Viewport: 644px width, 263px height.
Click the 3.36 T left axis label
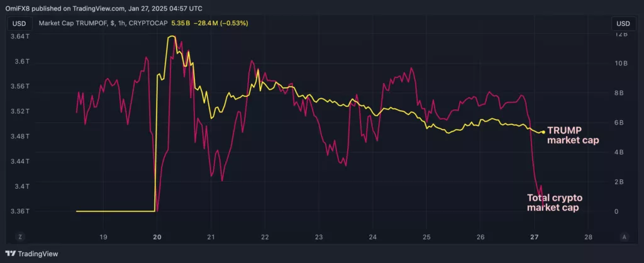tap(18, 211)
